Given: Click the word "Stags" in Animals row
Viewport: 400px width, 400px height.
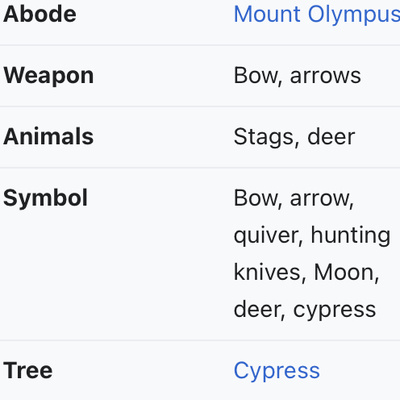Looking at the screenshot, I should coord(263,137).
